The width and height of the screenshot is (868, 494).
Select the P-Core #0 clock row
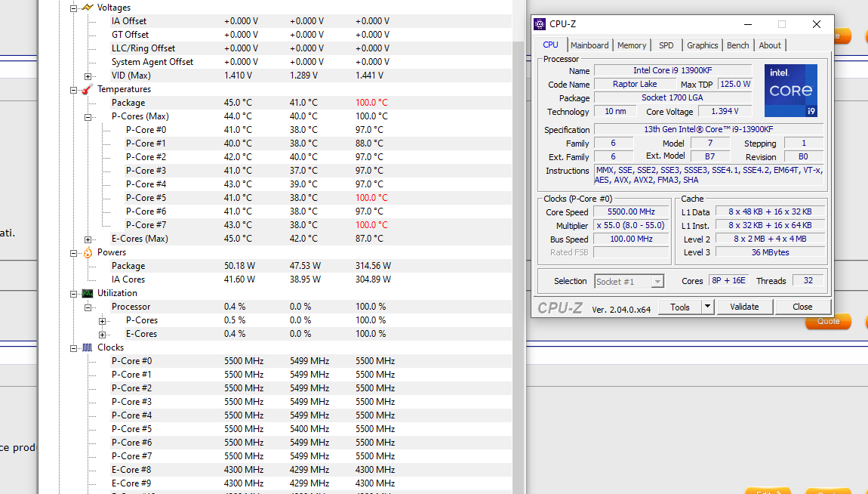(311, 361)
